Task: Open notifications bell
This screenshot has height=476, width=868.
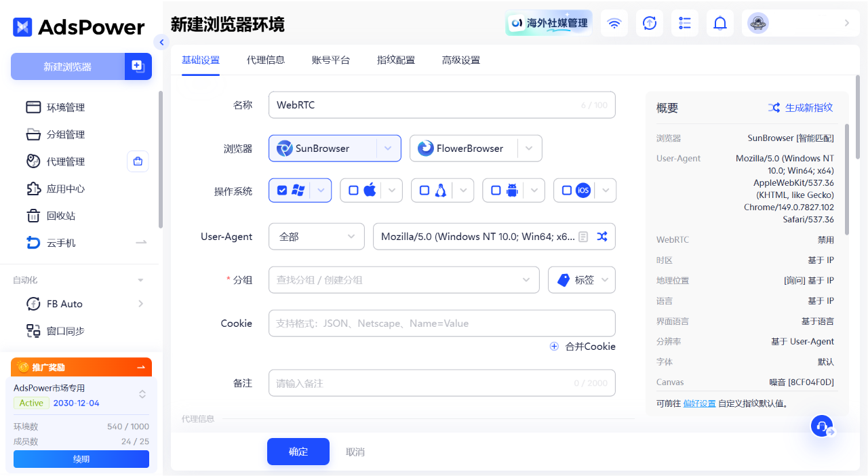Action: 720,23
